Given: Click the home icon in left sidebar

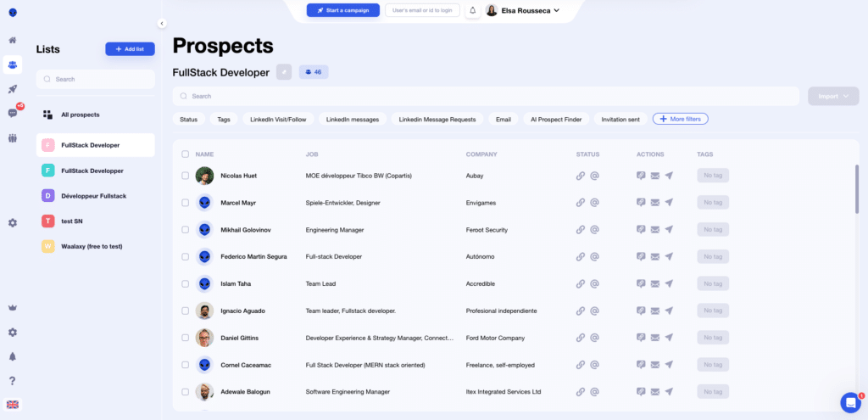Looking at the screenshot, I should pyautogui.click(x=13, y=40).
